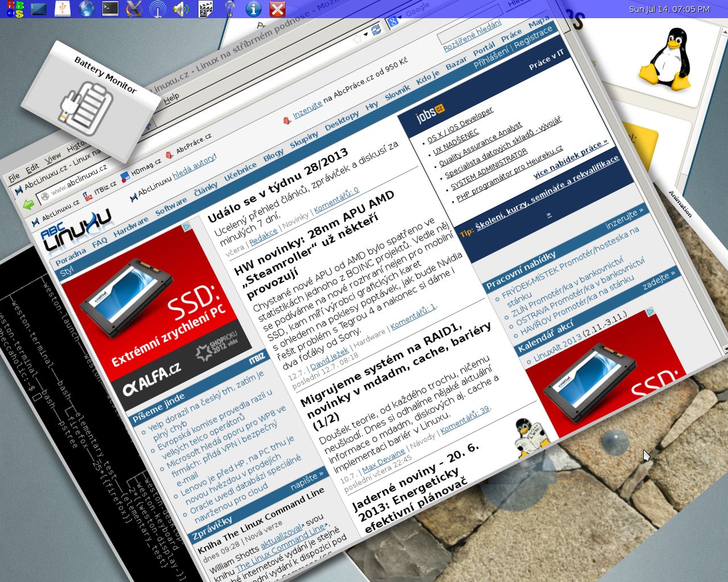Click the speaker volume icon in panel
Image resolution: width=728 pixels, height=582 pixels.
[181, 9]
